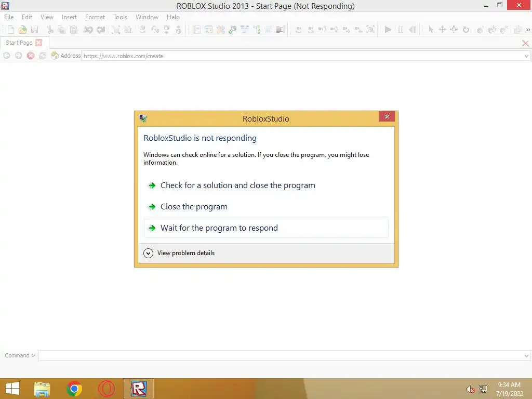Screen dimensions: 532x399
Task: Click the Paste clipboard icon
Action: click(x=74, y=30)
